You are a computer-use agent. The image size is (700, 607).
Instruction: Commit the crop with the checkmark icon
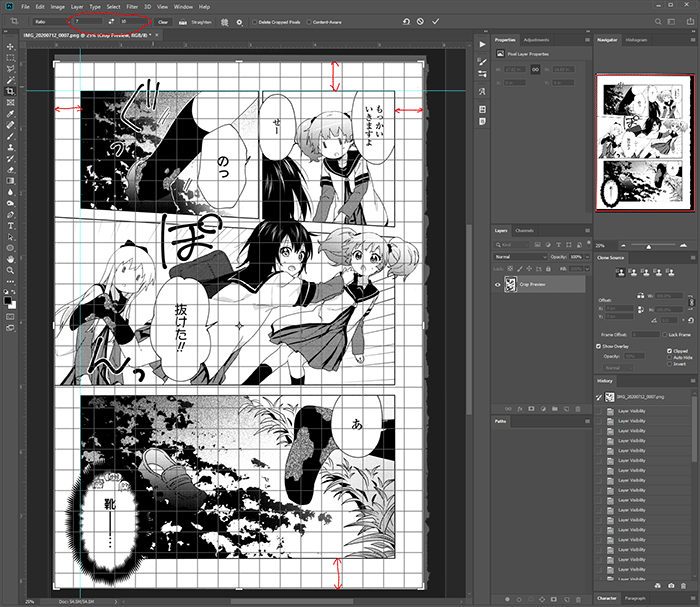coord(436,21)
